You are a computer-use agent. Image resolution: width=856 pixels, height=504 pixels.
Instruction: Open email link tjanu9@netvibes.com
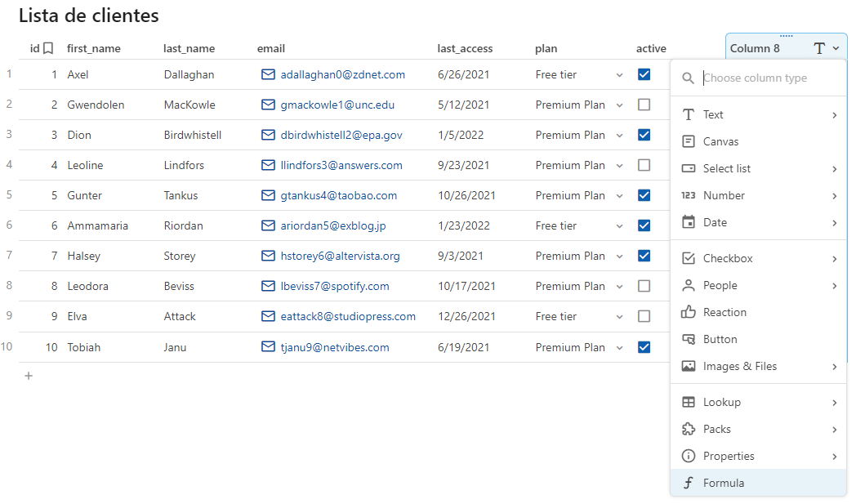pos(334,347)
